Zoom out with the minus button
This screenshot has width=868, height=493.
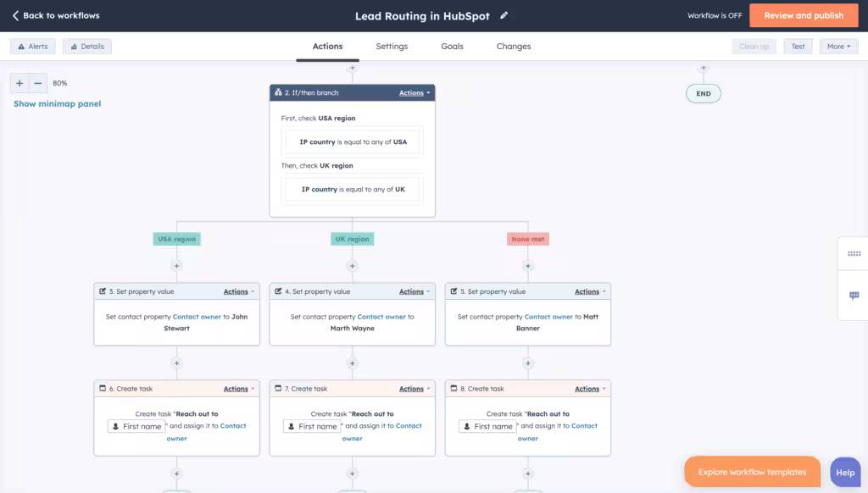click(x=38, y=83)
